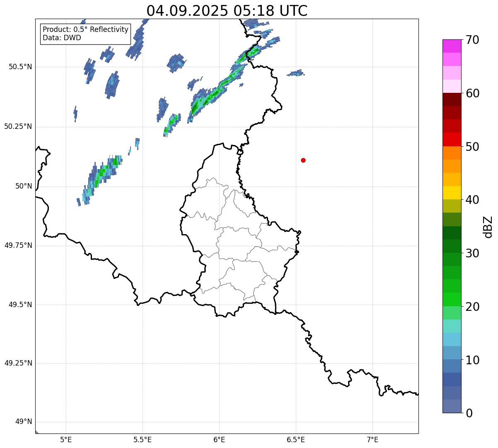Click the latitude label "50.25°N"
The image size is (498, 448).
point(18,126)
